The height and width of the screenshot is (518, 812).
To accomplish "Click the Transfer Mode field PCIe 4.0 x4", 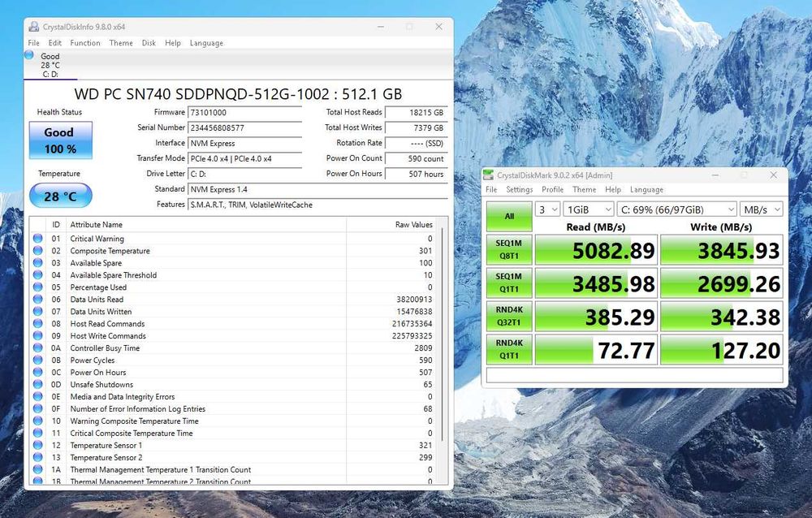I will click(x=245, y=158).
